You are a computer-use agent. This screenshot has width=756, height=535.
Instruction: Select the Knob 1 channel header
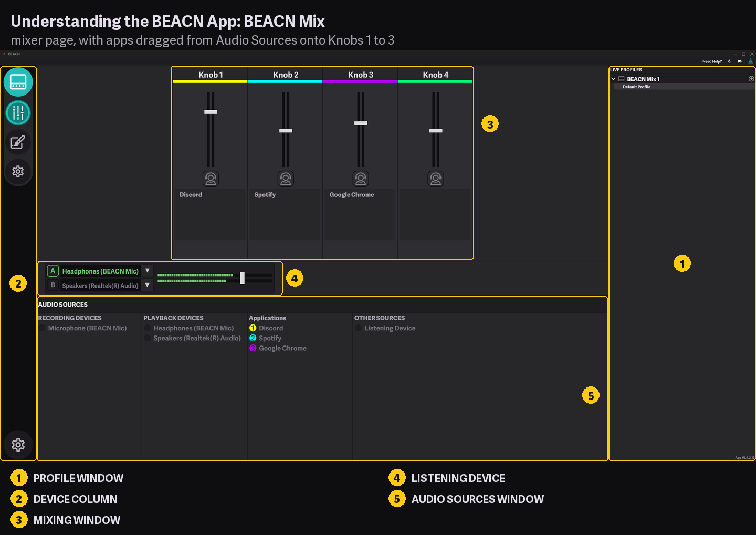pos(211,75)
